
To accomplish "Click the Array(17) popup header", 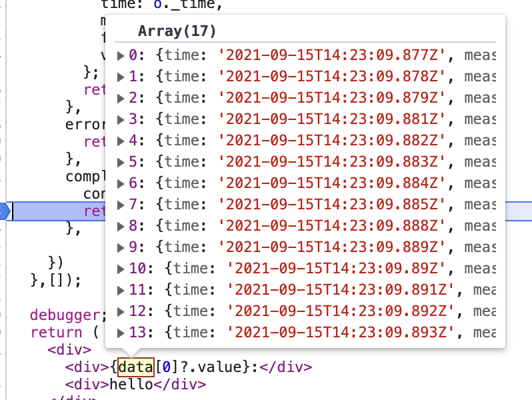I will pyautogui.click(x=177, y=31).
